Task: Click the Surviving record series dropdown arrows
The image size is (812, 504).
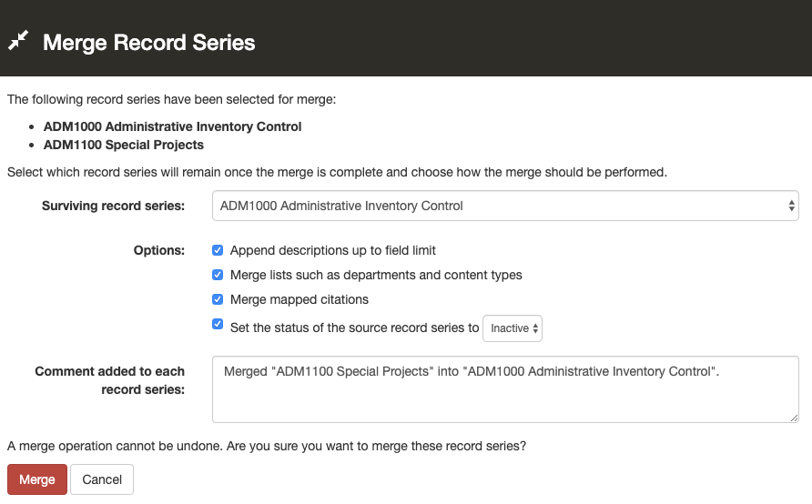Action: (x=791, y=206)
